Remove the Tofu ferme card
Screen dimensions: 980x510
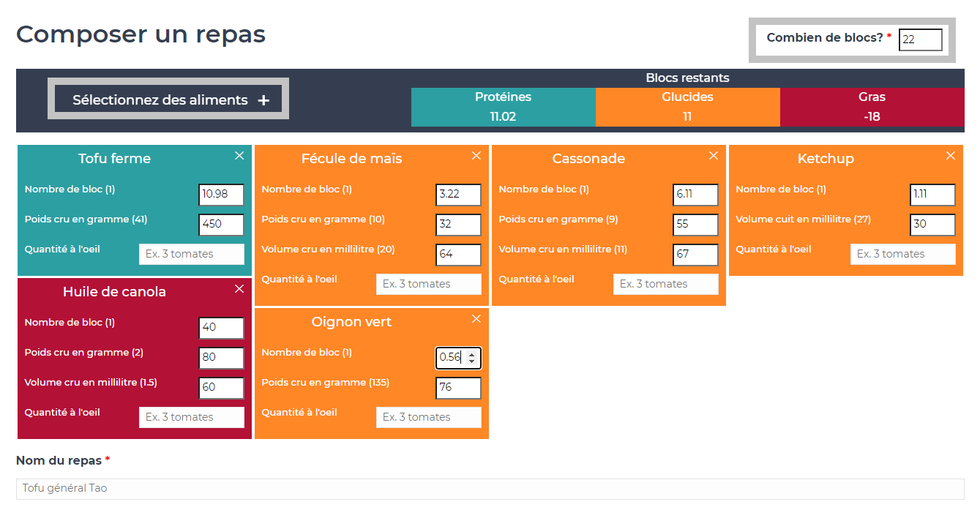click(239, 156)
